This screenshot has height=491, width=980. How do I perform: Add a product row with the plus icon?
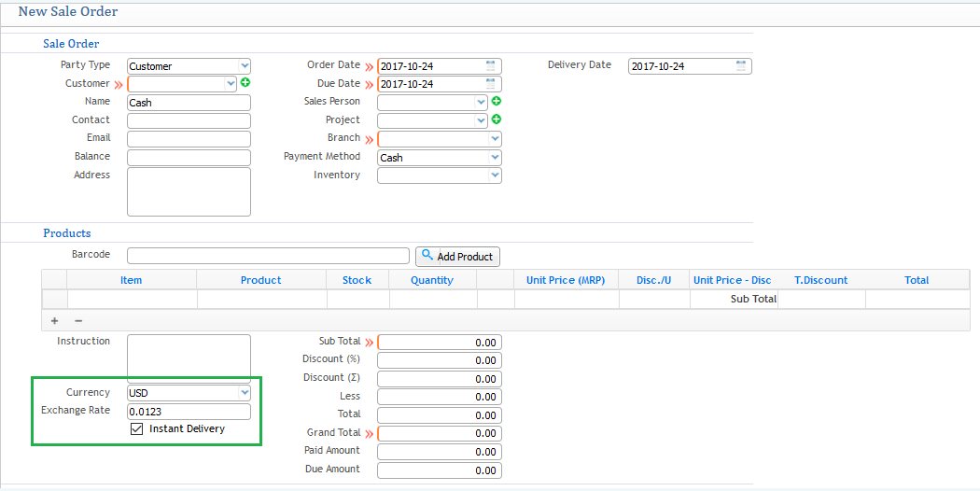[54, 321]
